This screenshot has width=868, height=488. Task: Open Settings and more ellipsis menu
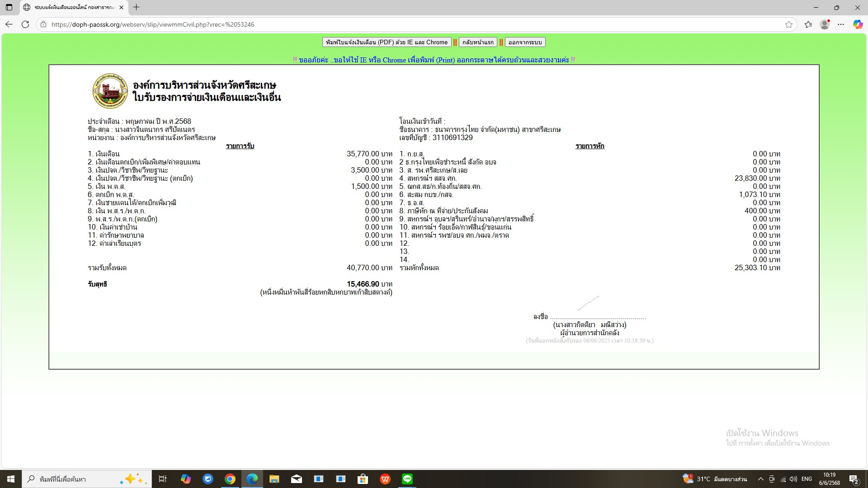point(841,24)
